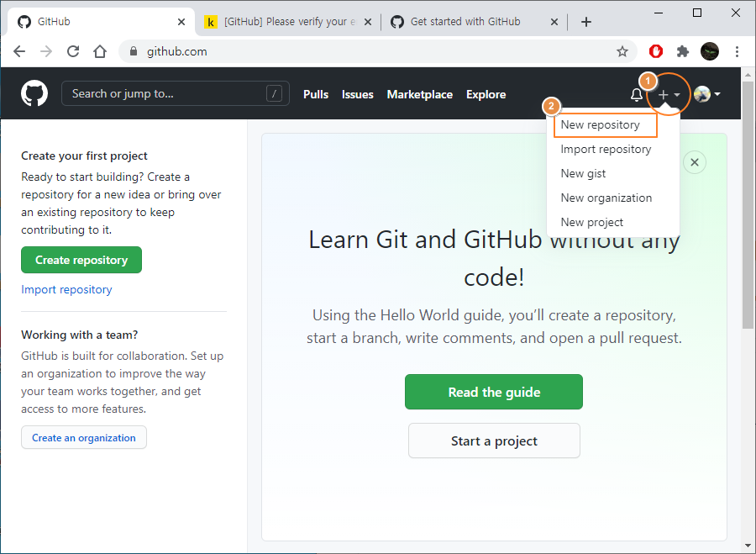Click the scrollbar down arrow
The image size is (756, 554).
(748, 546)
